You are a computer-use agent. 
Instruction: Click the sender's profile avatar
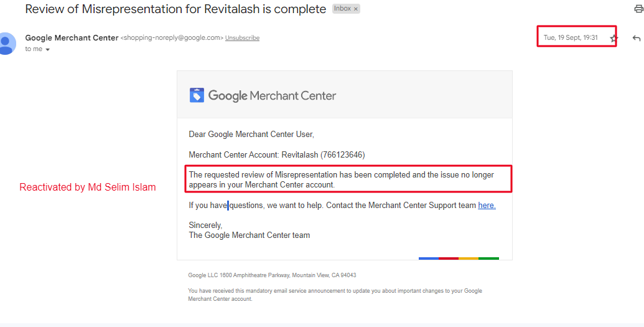(x=6, y=43)
